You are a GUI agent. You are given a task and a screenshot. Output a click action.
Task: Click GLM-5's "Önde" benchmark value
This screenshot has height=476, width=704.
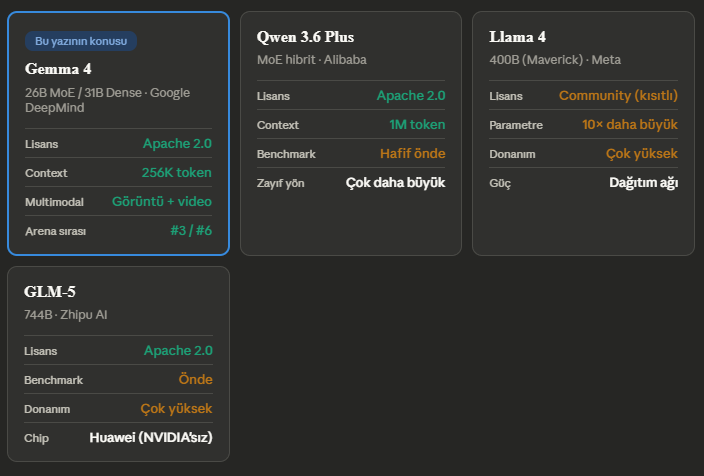[195, 380]
